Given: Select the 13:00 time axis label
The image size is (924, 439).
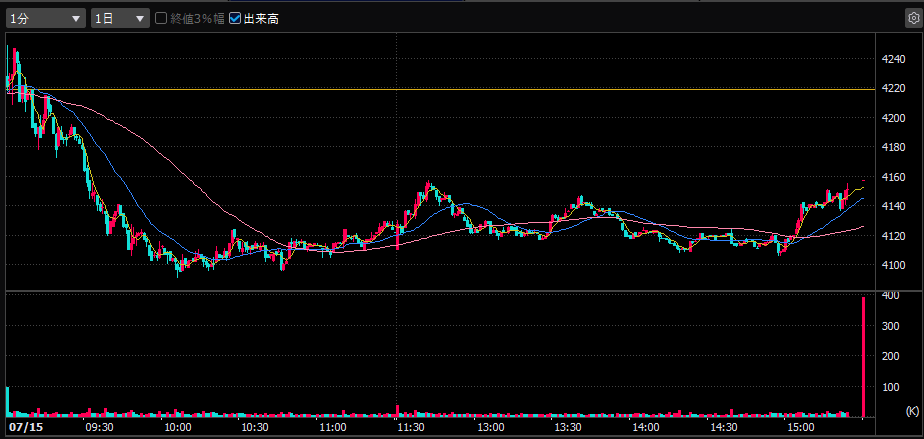Looking at the screenshot, I should click(x=490, y=426).
